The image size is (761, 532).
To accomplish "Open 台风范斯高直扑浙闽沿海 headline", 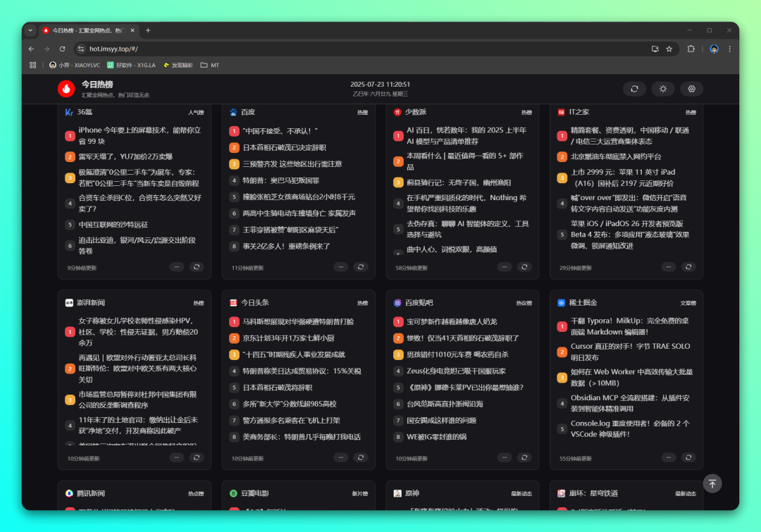I will tap(445, 404).
